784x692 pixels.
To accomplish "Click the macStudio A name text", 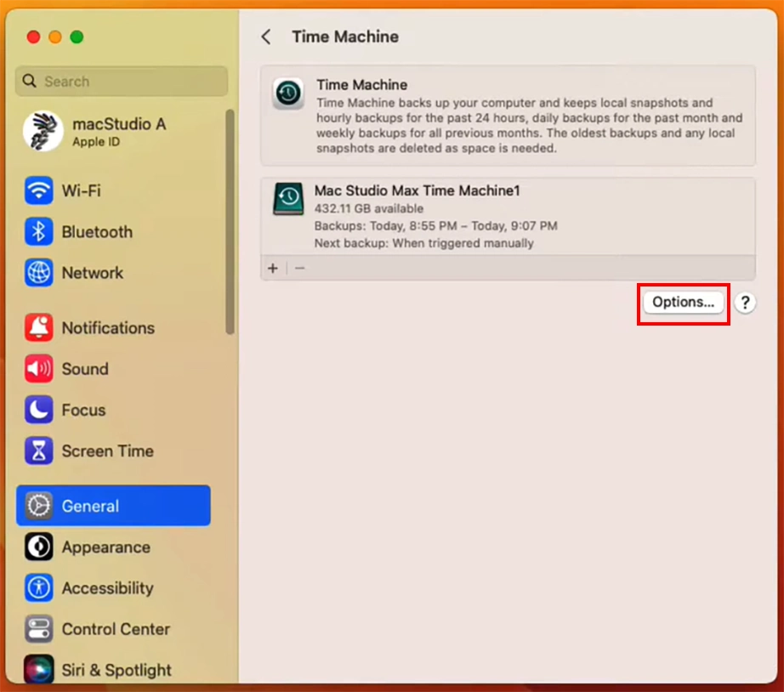I will coord(119,123).
